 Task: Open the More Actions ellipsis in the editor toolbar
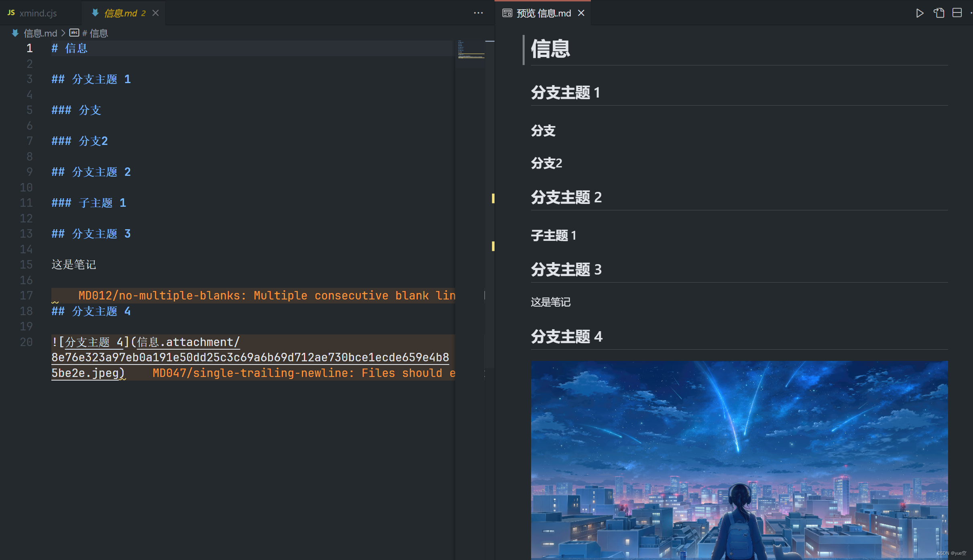click(x=478, y=13)
